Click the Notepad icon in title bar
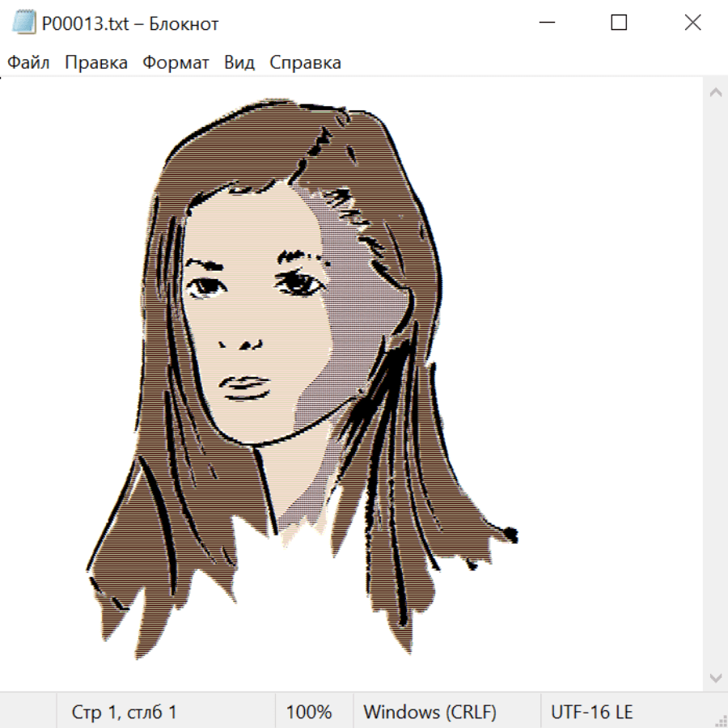This screenshot has width=728, height=728. pyautogui.click(x=23, y=23)
